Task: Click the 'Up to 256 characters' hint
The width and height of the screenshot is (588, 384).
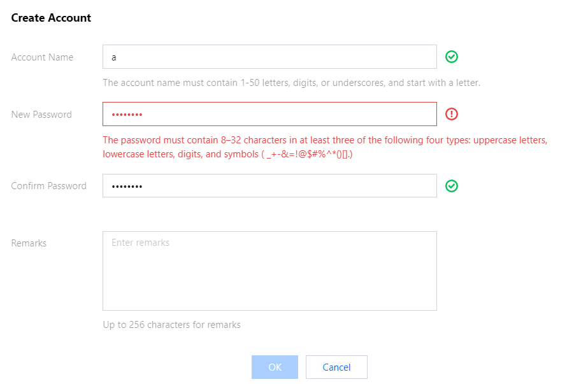Action: tap(171, 325)
